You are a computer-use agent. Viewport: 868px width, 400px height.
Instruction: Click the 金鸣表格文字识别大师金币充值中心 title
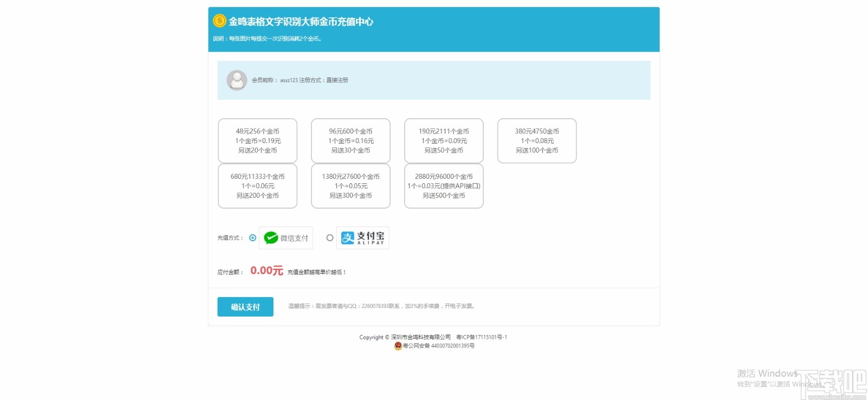point(301,22)
